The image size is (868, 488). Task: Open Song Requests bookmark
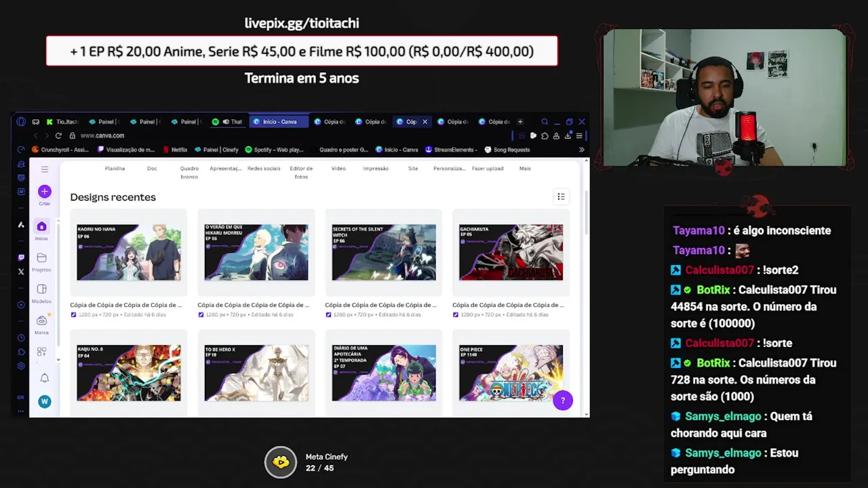click(x=507, y=150)
